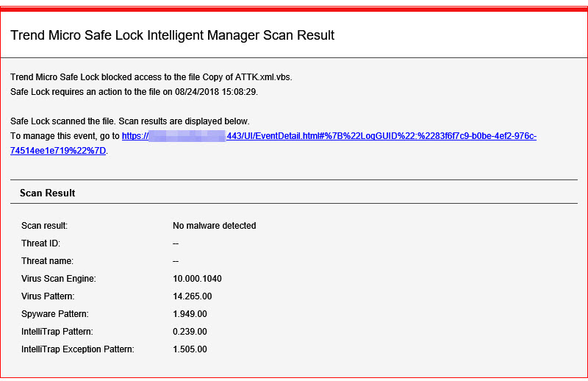Screen dimensions: 588x381
Task: Select the exception pattern value 1.505.00
Action: [x=190, y=349]
